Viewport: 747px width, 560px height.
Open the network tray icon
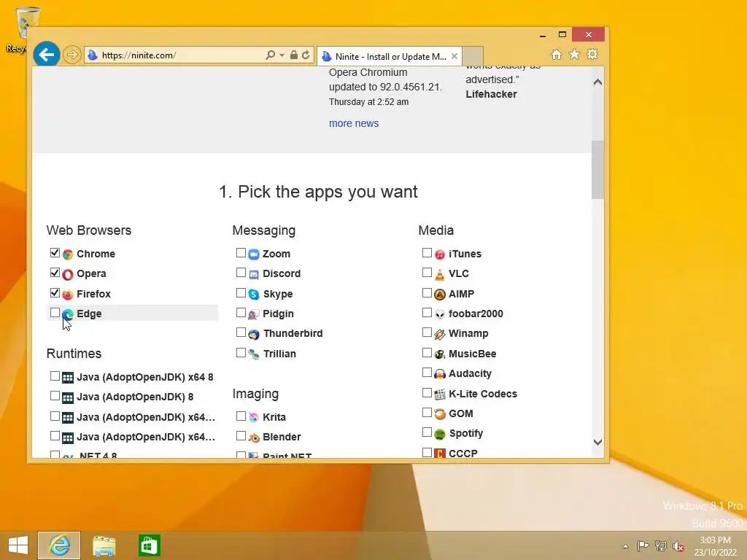click(x=661, y=546)
